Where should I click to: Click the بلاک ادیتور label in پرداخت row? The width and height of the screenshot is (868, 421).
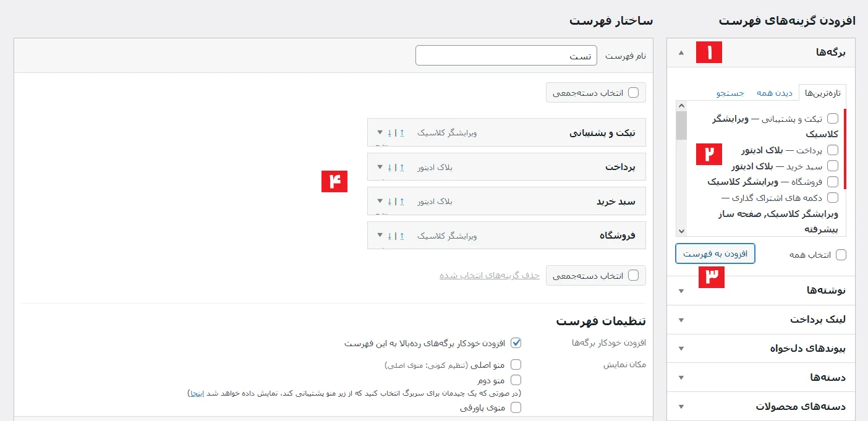(x=435, y=167)
